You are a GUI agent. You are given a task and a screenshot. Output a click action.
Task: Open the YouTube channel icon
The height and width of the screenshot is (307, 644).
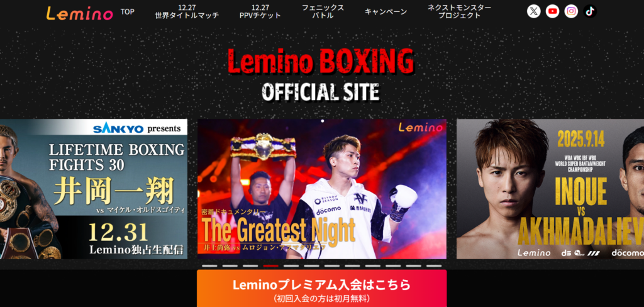coord(552,11)
